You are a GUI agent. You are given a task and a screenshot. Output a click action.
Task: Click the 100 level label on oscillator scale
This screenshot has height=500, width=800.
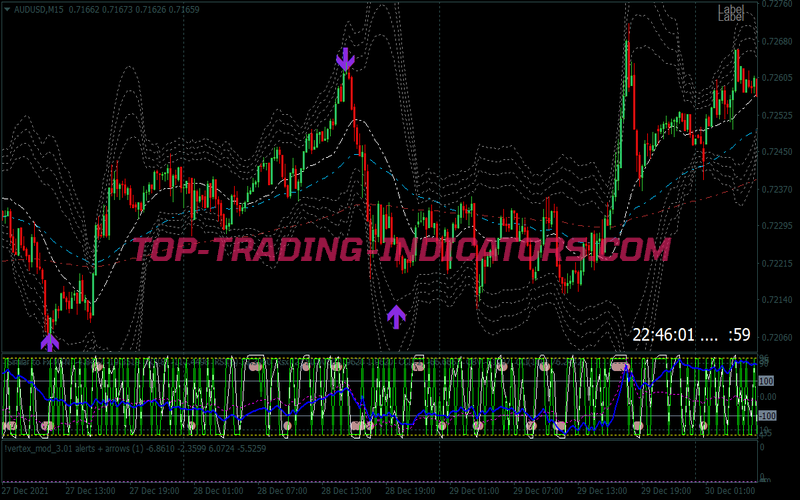[766, 381]
